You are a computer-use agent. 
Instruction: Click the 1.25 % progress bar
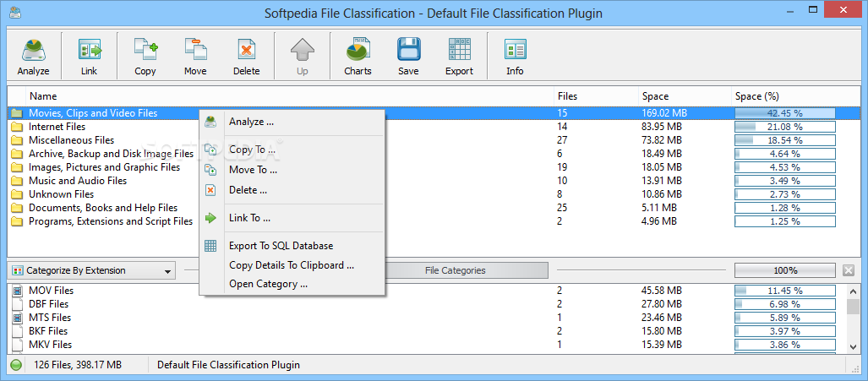coord(785,221)
